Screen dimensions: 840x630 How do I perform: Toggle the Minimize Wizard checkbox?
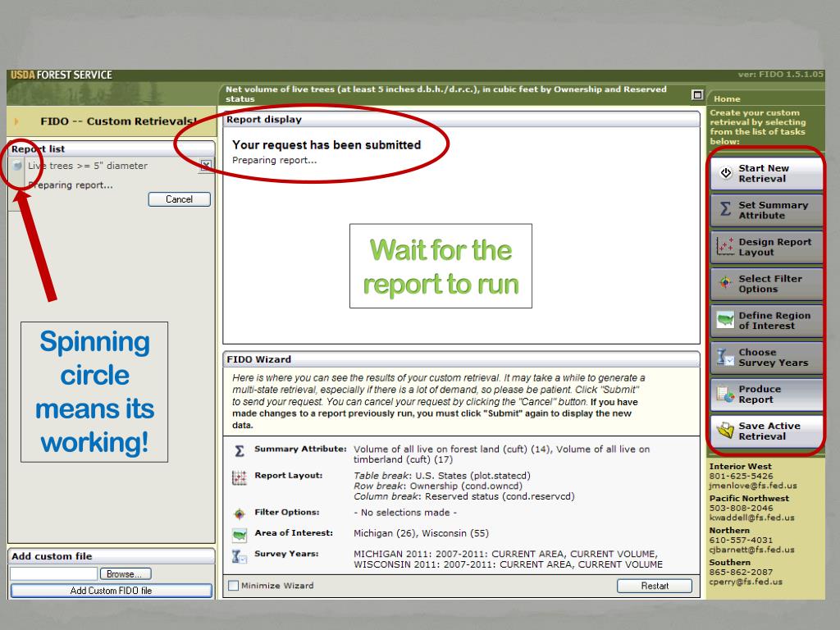[x=234, y=586]
